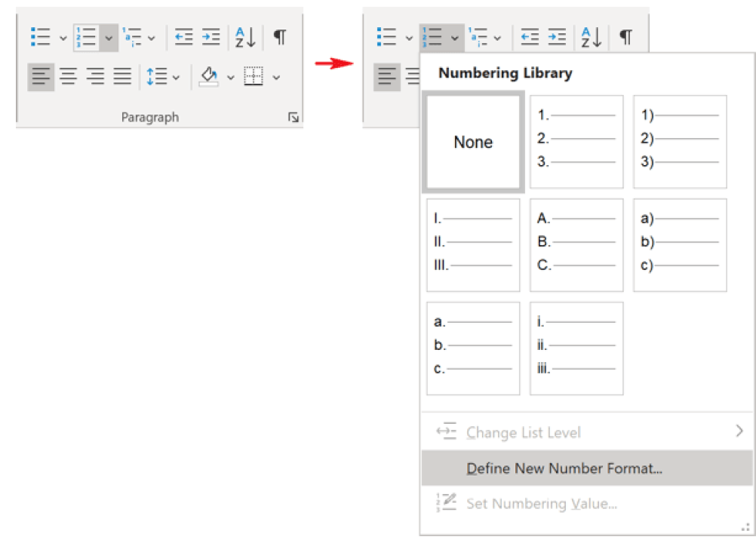The image size is (756, 543).
Task: Select Align Right in left Paragraph group
Action: tap(95, 77)
